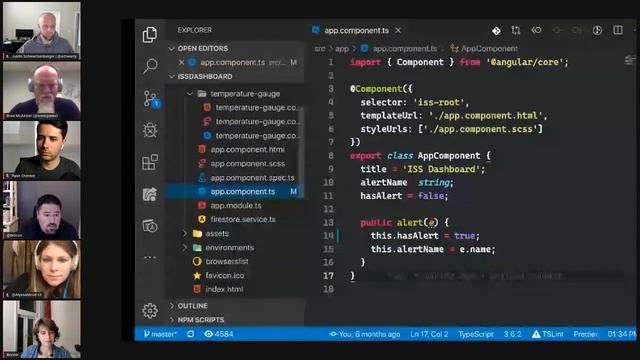Image resolution: width=640 pixels, height=360 pixels.
Task: Click the minimap at editor right edge
Action: click(629, 61)
